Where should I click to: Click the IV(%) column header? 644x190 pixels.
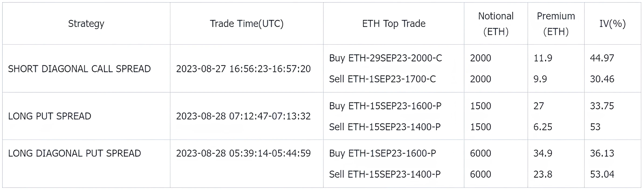pyautogui.click(x=612, y=24)
